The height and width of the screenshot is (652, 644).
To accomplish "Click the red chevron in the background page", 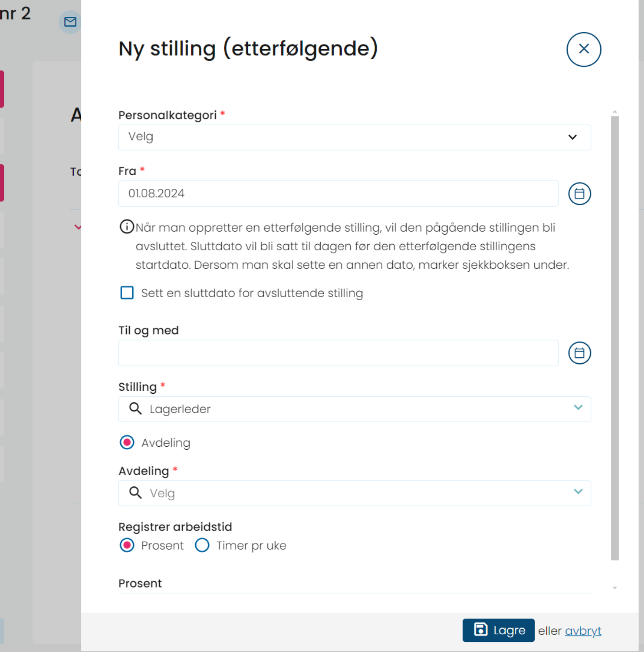I will (x=78, y=227).
